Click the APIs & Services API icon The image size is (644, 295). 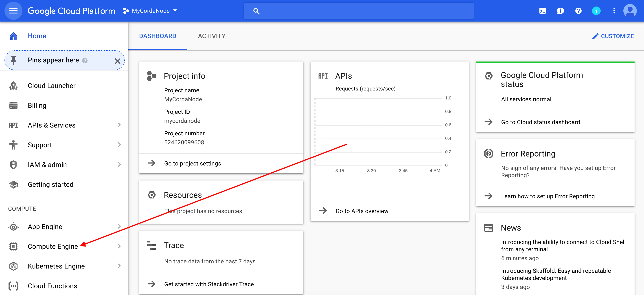pyautogui.click(x=13, y=125)
